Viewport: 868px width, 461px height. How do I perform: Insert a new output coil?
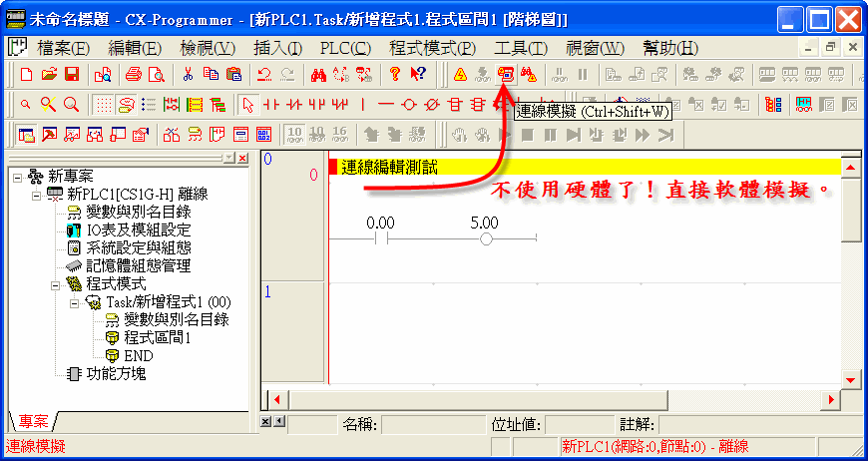pyautogui.click(x=409, y=104)
